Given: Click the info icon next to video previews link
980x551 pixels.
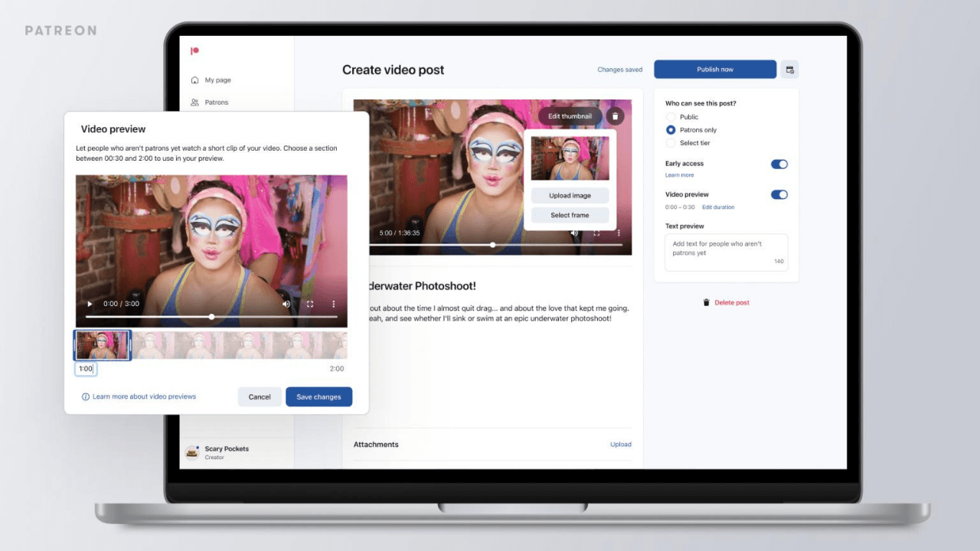Looking at the screenshot, I should point(85,396).
